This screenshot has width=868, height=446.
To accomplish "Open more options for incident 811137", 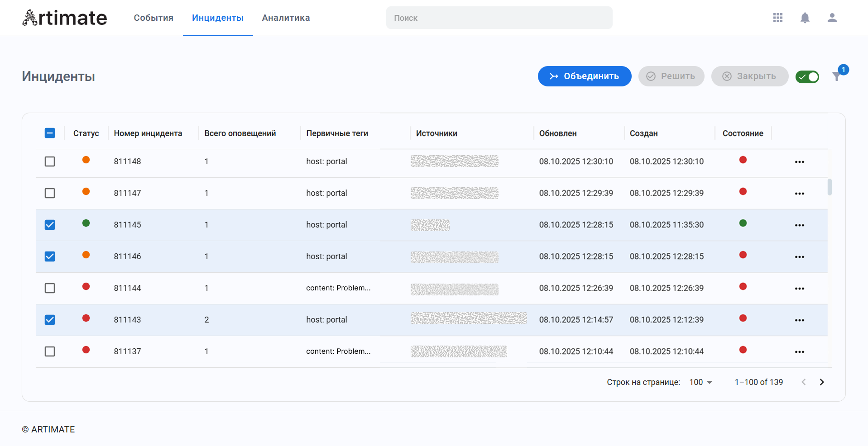I will [x=799, y=352].
